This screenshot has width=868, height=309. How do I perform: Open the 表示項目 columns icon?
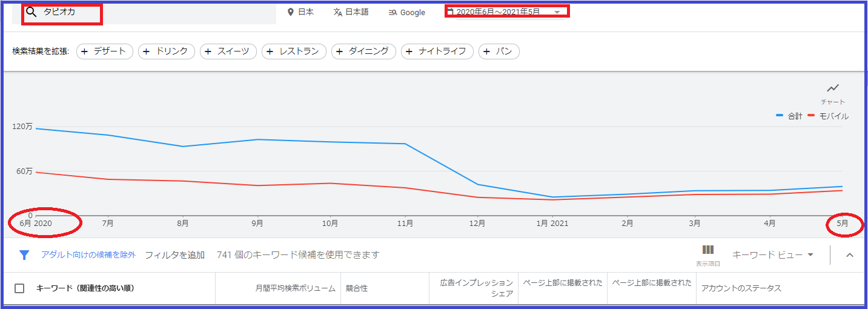[x=708, y=250]
